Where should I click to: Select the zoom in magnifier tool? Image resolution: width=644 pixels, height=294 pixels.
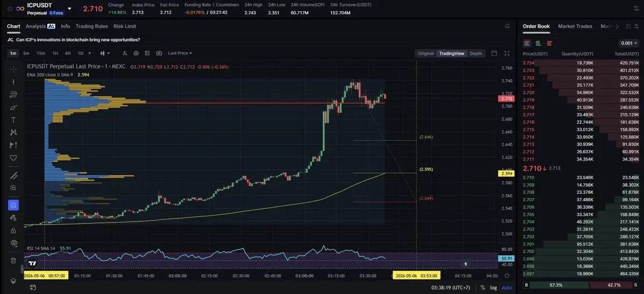pos(13,188)
